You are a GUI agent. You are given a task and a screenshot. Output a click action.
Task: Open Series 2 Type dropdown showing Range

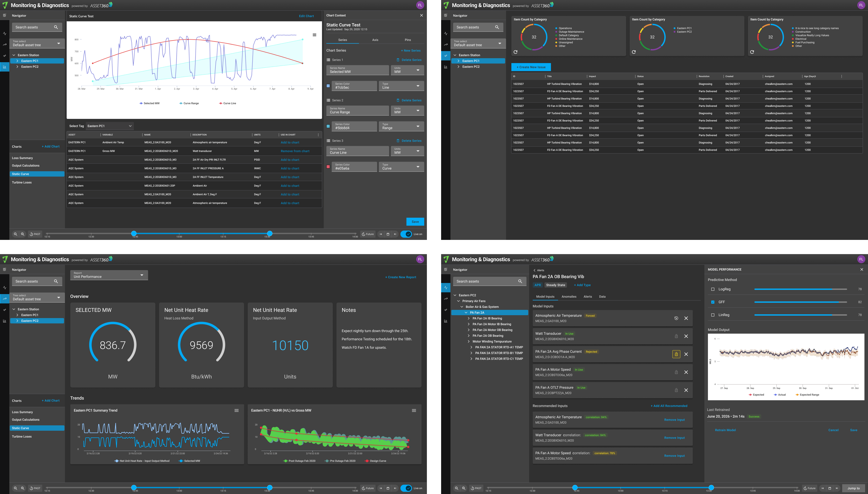click(x=401, y=126)
